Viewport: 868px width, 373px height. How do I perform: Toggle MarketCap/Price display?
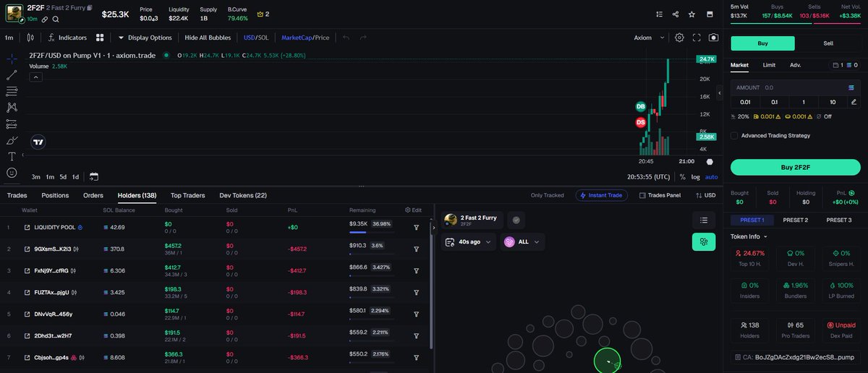point(305,38)
